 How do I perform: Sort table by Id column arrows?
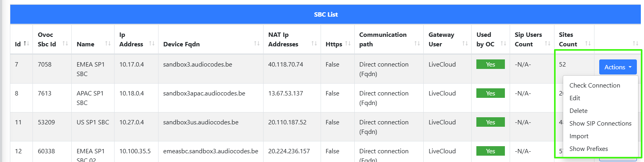pos(26,44)
